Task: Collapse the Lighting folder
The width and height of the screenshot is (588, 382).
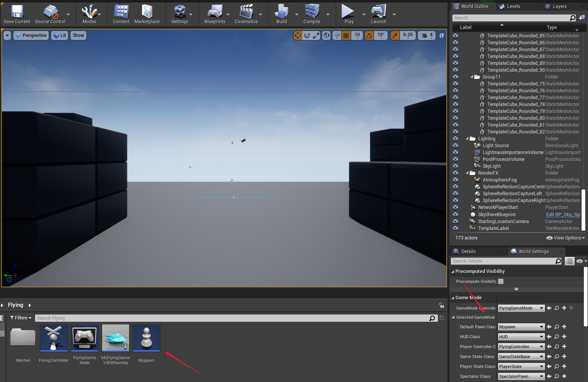Action: click(467, 139)
